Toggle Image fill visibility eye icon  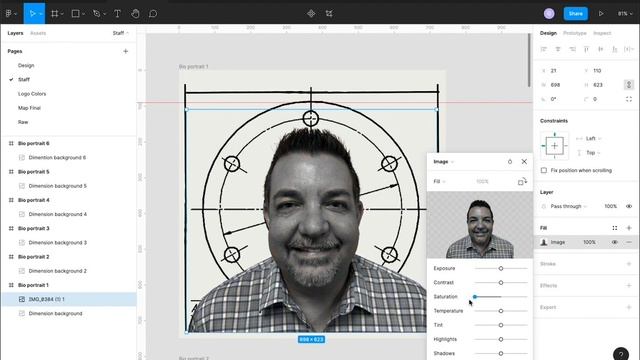(614, 242)
